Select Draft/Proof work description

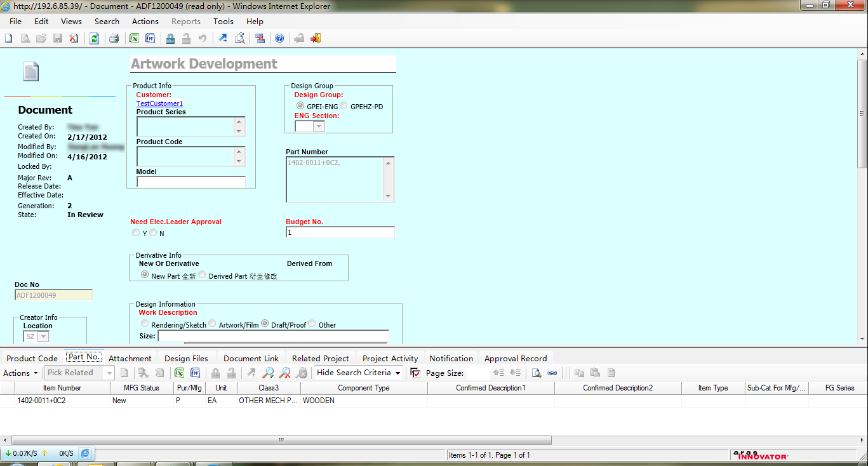click(x=265, y=324)
